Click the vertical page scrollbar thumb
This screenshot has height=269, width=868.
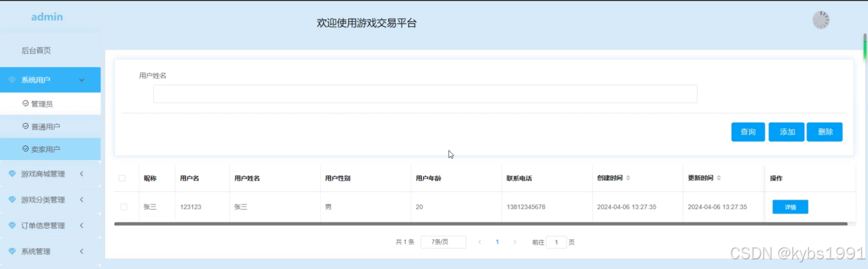864,46
